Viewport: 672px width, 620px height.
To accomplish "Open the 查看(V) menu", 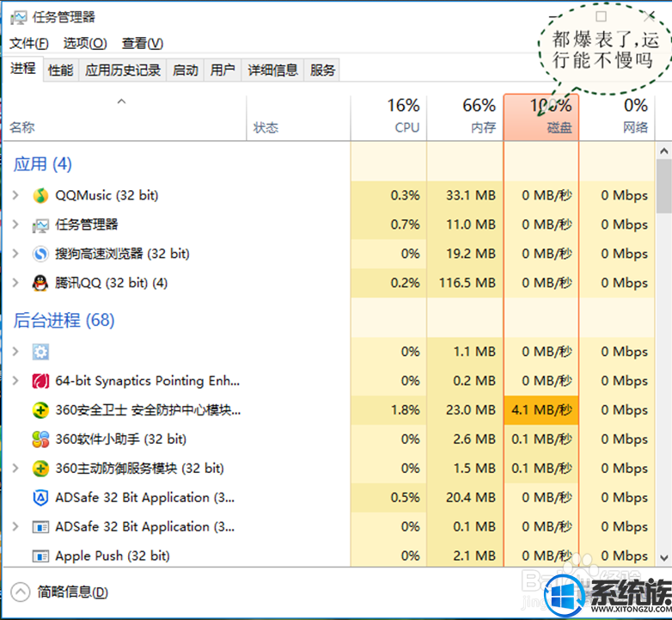I will click(143, 43).
